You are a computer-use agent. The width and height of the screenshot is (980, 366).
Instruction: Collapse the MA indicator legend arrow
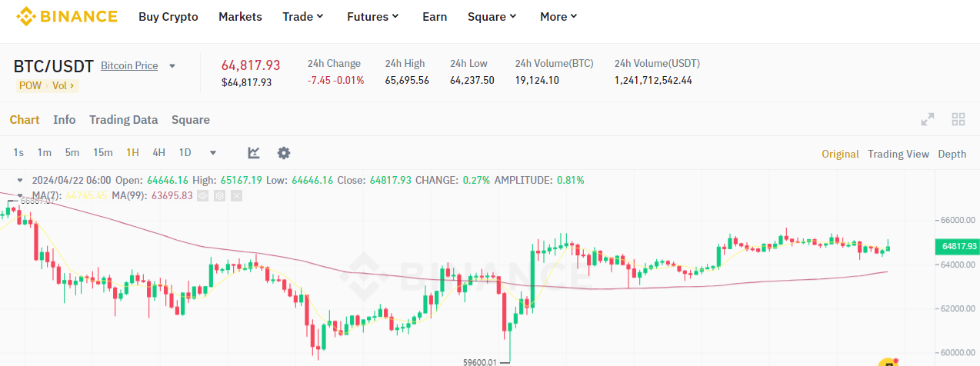(20, 195)
